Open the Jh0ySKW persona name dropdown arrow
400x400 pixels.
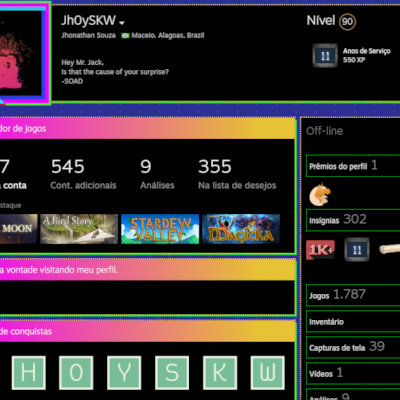(x=122, y=23)
